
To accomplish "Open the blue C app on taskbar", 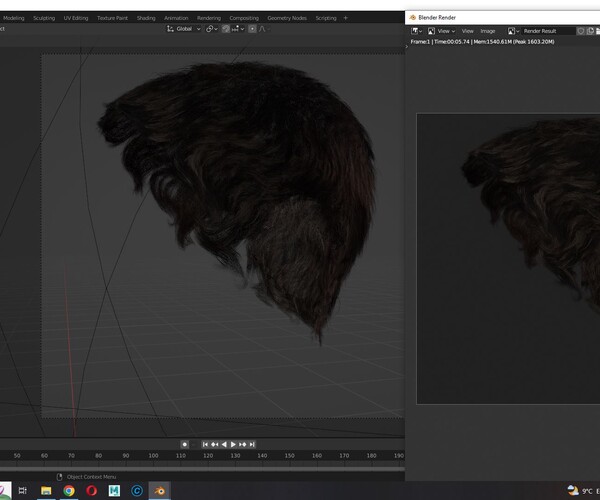I will click(x=137, y=490).
